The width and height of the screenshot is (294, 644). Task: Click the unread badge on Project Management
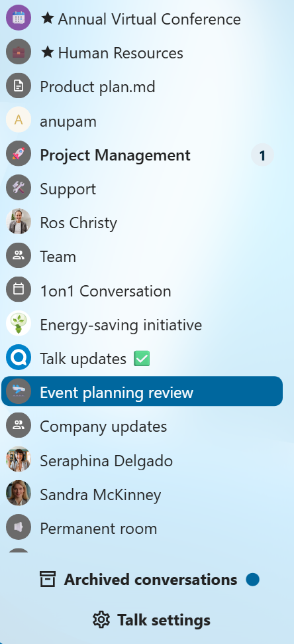pyautogui.click(x=262, y=155)
